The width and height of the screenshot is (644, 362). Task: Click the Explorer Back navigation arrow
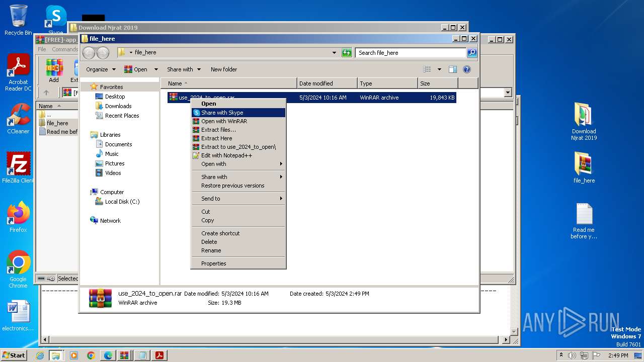[89, 52]
